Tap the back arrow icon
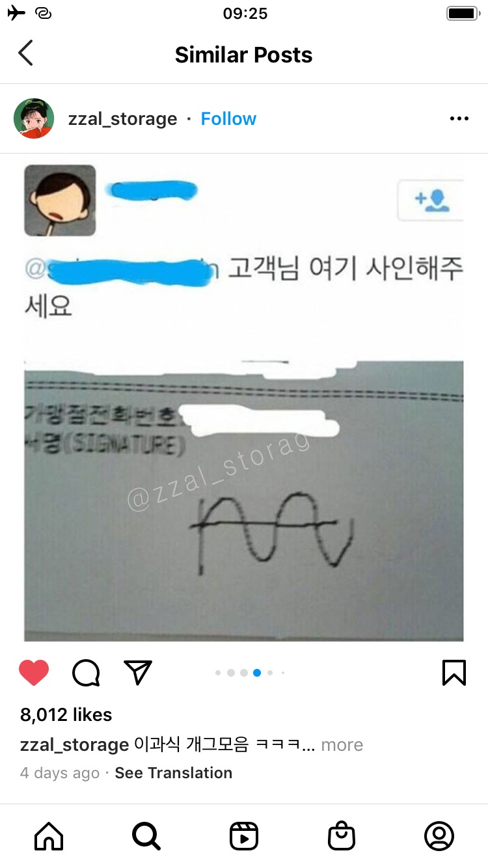 pyautogui.click(x=25, y=53)
